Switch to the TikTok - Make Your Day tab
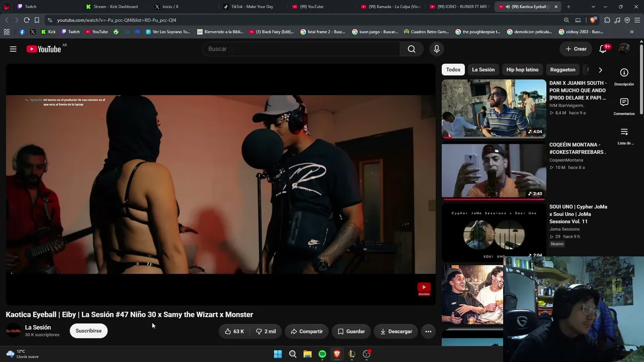Screen dimensions: 644x362 253,7
